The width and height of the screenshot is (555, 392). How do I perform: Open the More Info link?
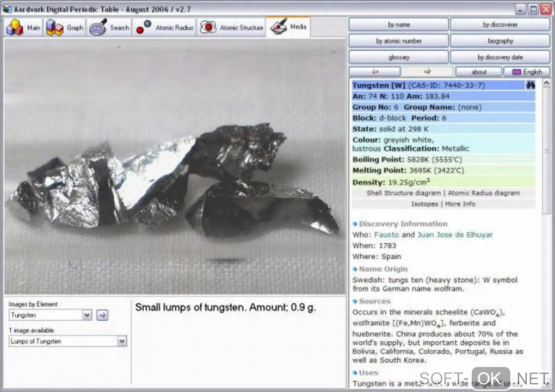pos(460,204)
